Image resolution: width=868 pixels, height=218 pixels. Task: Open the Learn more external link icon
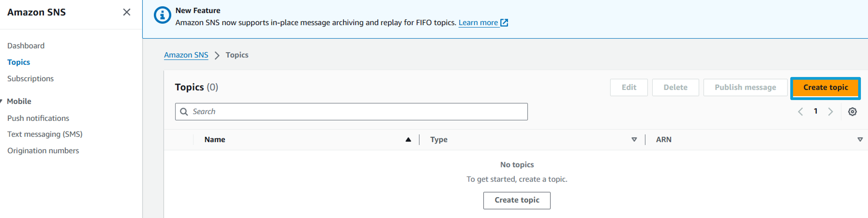(504, 22)
